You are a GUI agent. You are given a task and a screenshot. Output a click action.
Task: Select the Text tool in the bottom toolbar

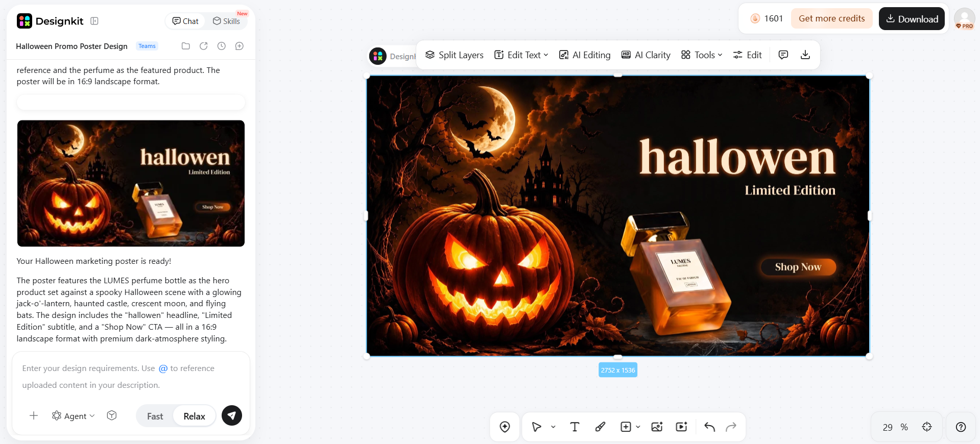[575, 427]
